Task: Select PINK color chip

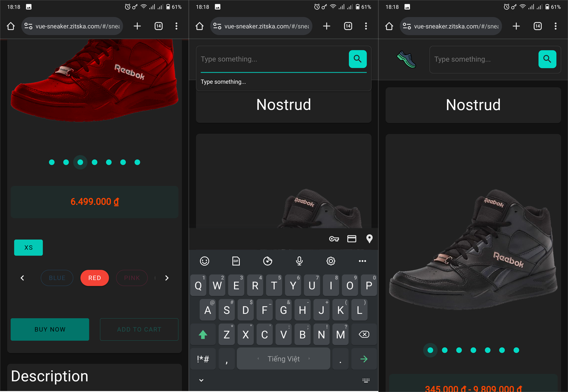Action: point(132,278)
